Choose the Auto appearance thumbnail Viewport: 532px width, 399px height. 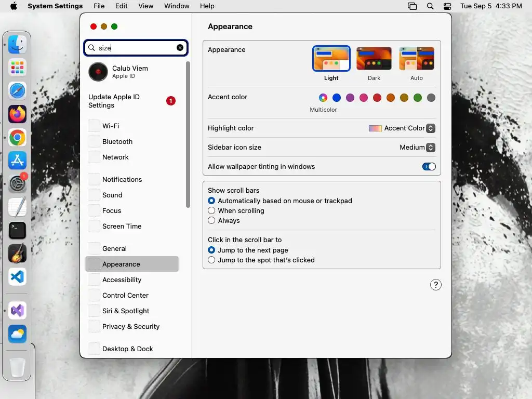pyautogui.click(x=417, y=58)
